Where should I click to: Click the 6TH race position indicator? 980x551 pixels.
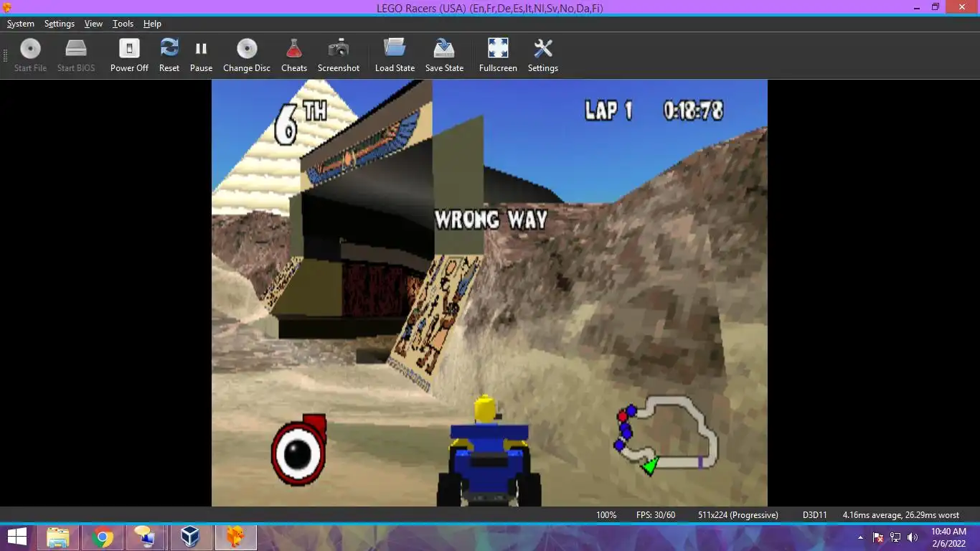[301, 123]
